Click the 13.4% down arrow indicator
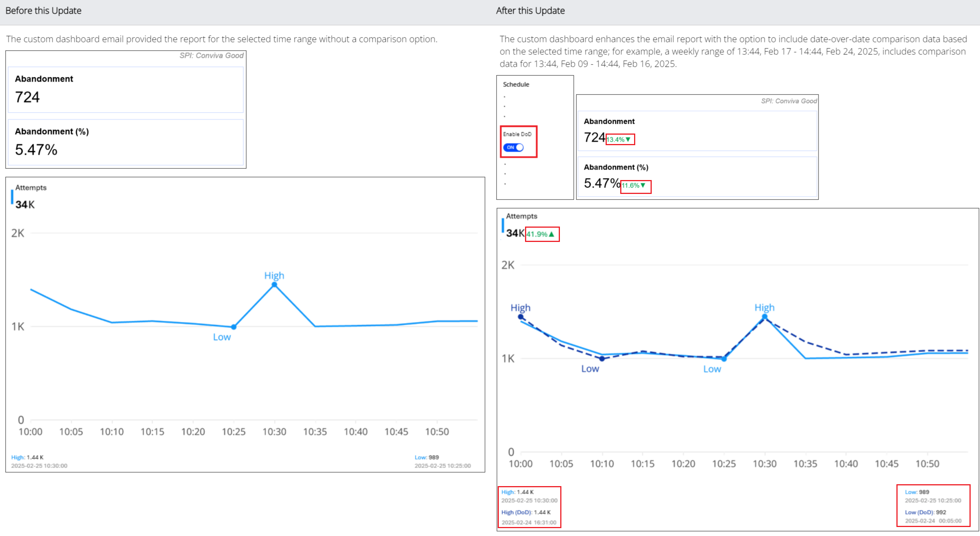980x536 pixels. [x=619, y=139]
